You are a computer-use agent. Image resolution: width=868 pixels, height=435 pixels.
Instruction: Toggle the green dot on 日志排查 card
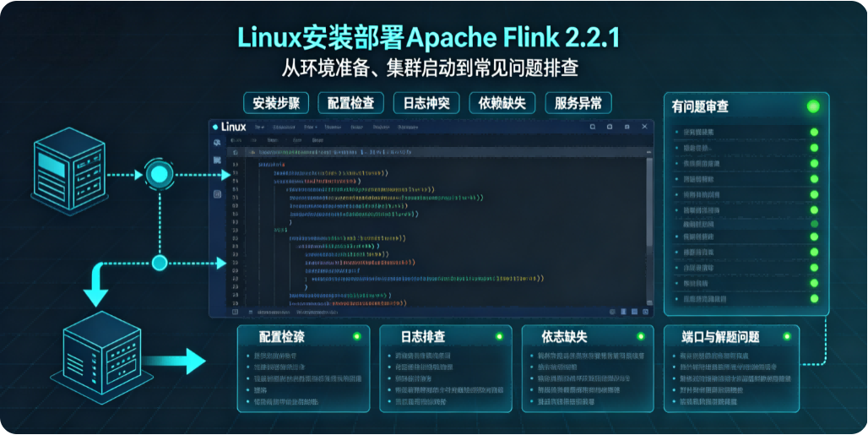pyautogui.click(x=499, y=336)
